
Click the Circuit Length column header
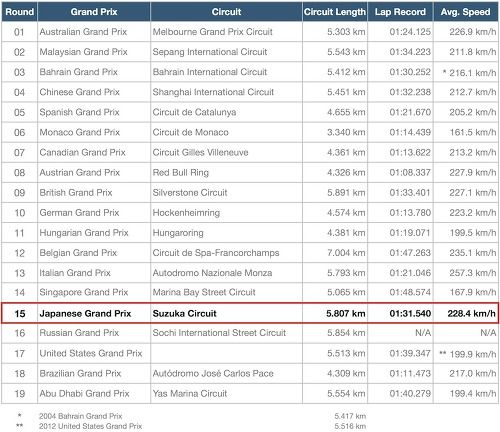(x=335, y=12)
